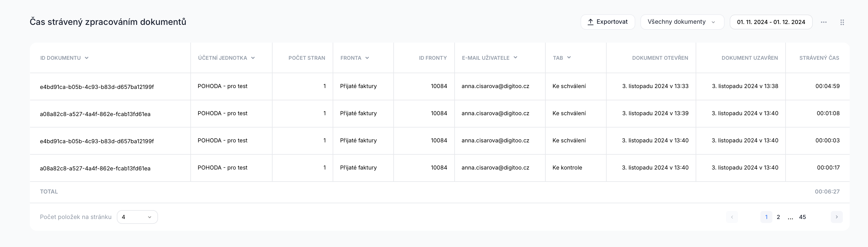Open FRONTA column filter chevron
This screenshot has height=247, width=868.
tap(367, 58)
